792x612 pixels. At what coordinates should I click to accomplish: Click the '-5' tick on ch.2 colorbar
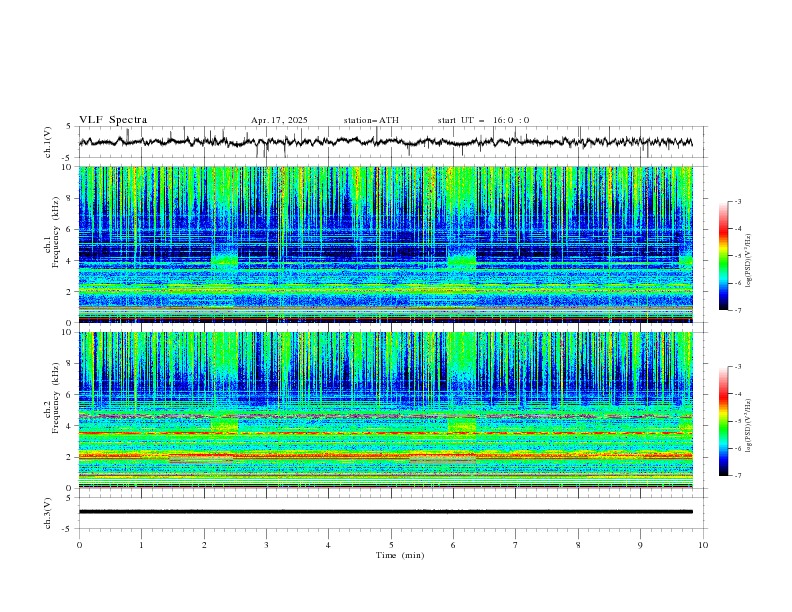point(737,421)
